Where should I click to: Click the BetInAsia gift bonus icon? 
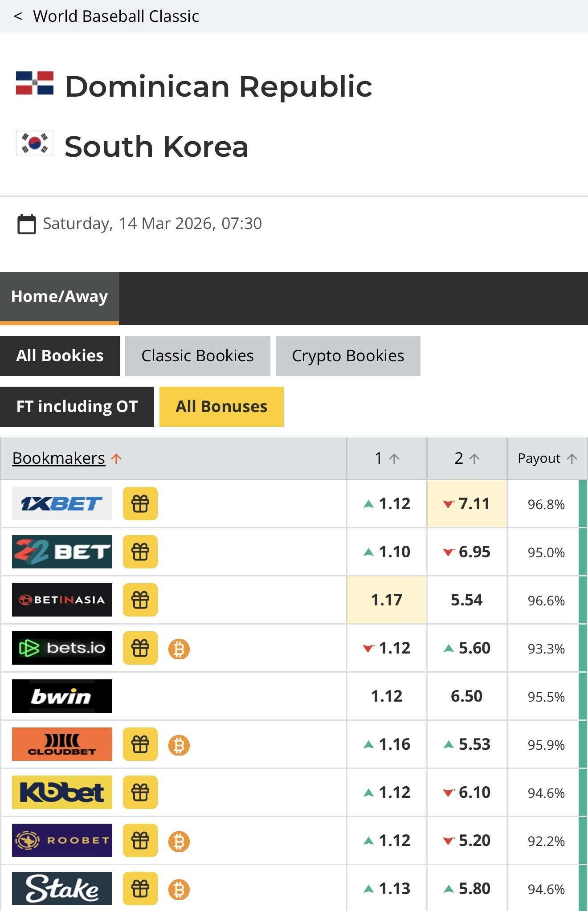click(x=140, y=600)
